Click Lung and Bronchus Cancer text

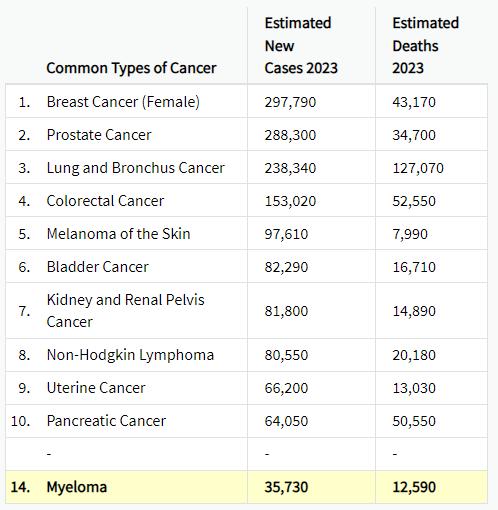pyautogui.click(x=136, y=168)
